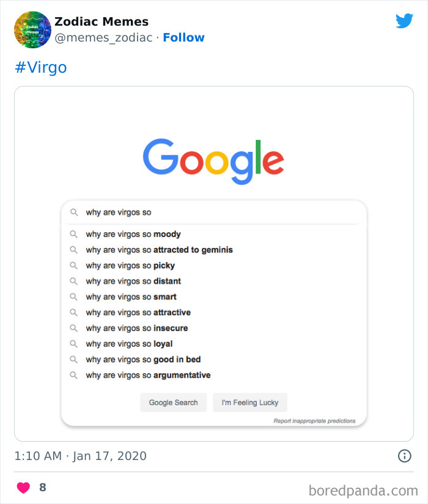Click the Twitter bird icon
This screenshot has height=504, width=428.
(x=405, y=21)
